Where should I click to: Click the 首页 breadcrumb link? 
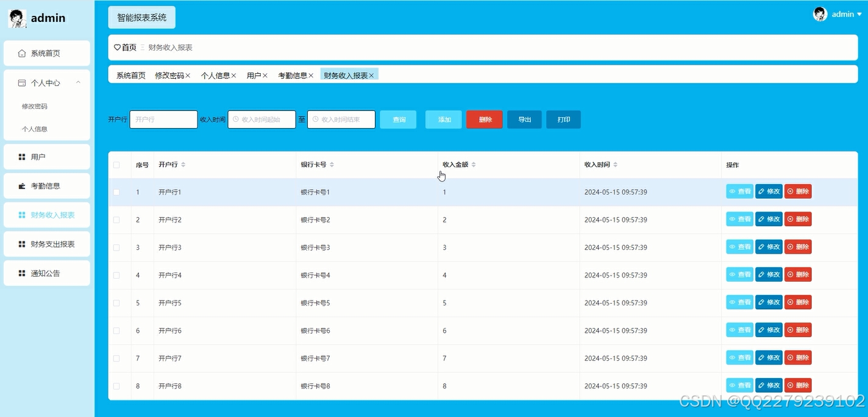(129, 47)
